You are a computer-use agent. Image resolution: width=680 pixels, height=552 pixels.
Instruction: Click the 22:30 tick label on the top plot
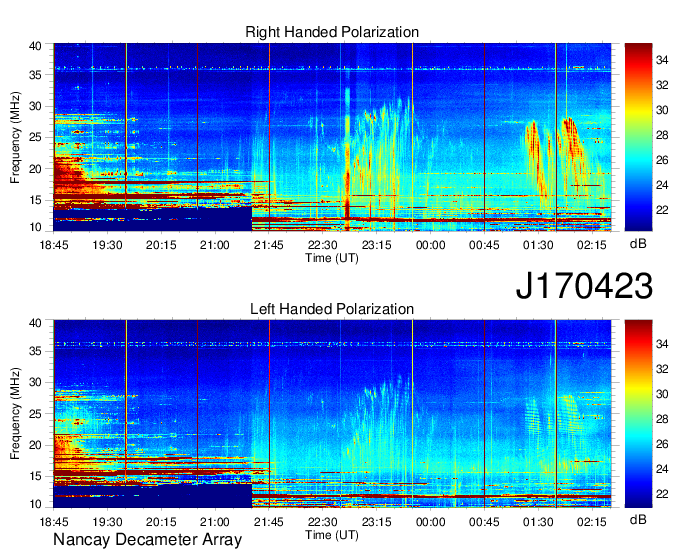point(323,245)
